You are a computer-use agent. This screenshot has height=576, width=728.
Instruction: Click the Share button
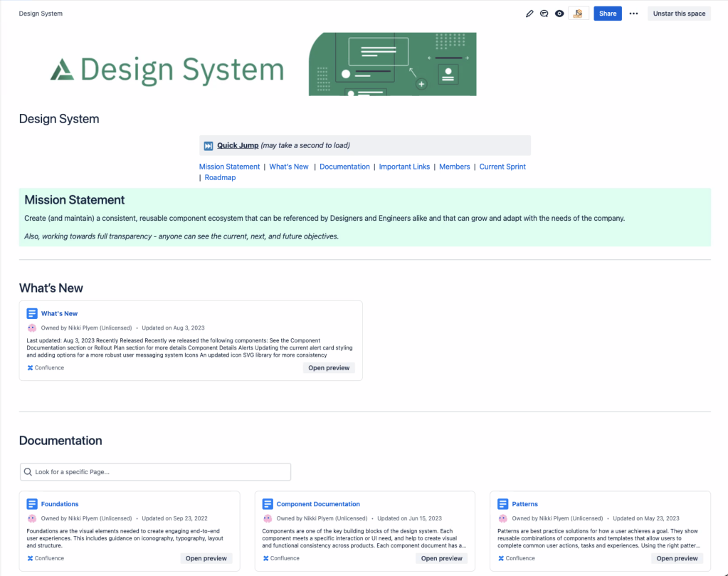(x=607, y=13)
